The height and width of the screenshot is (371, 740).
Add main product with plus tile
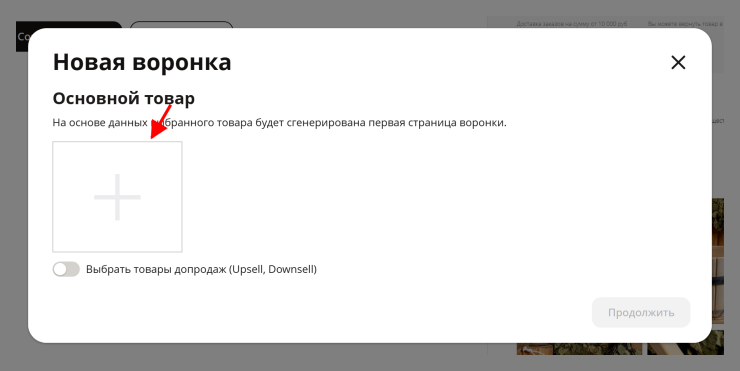(117, 197)
